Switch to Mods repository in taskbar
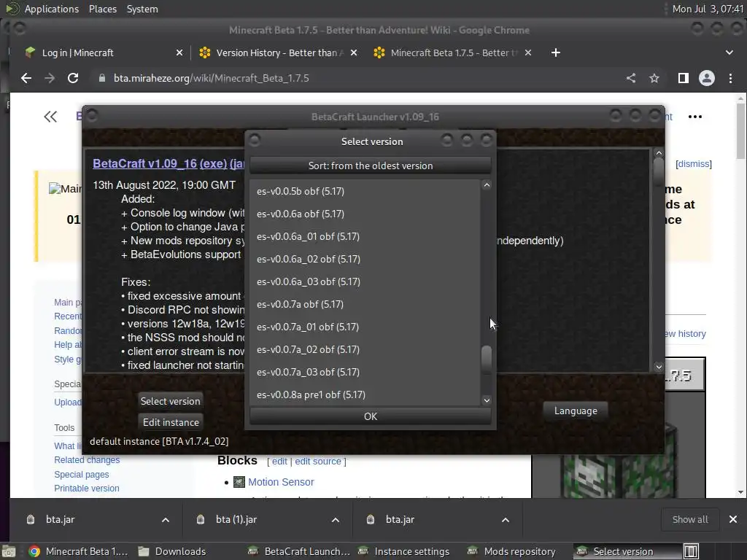This screenshot has height=560, width=747. [513, 551]
